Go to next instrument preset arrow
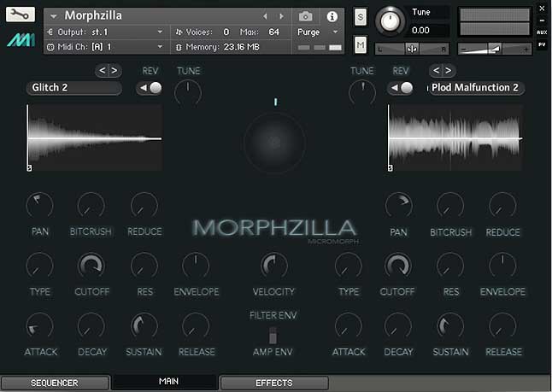This screenshot has height=392, width=552. point(281,16)
